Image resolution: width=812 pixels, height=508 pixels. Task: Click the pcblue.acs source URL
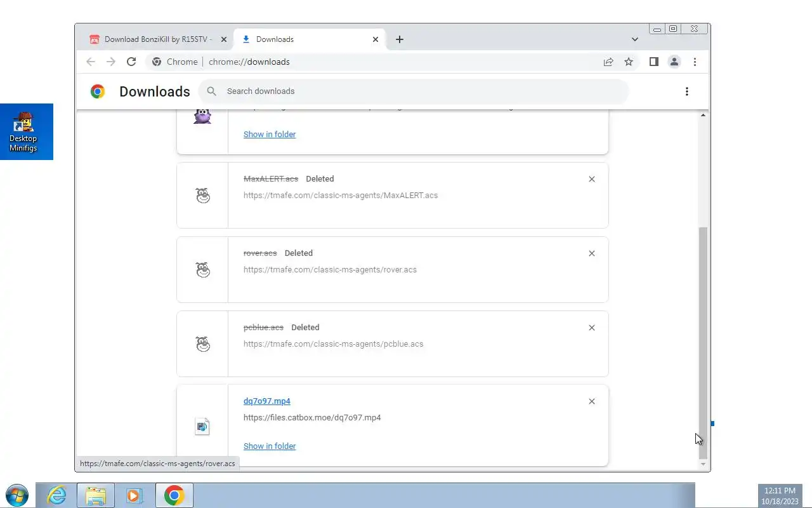[333, 344]
